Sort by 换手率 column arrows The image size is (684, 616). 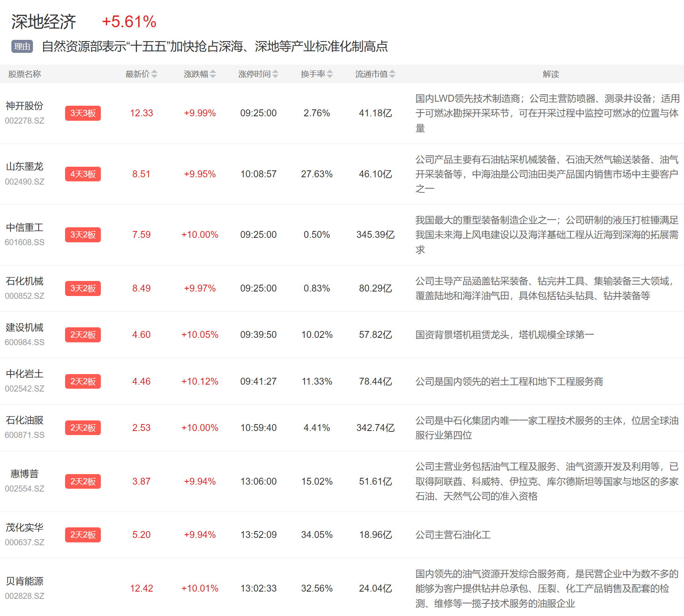(330, 74)
